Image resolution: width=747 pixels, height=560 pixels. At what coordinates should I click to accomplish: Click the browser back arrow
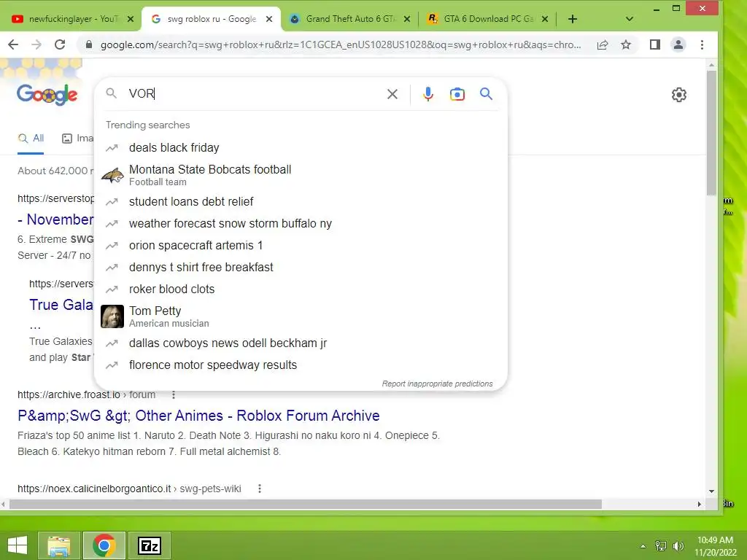click(x=13, y=44)
